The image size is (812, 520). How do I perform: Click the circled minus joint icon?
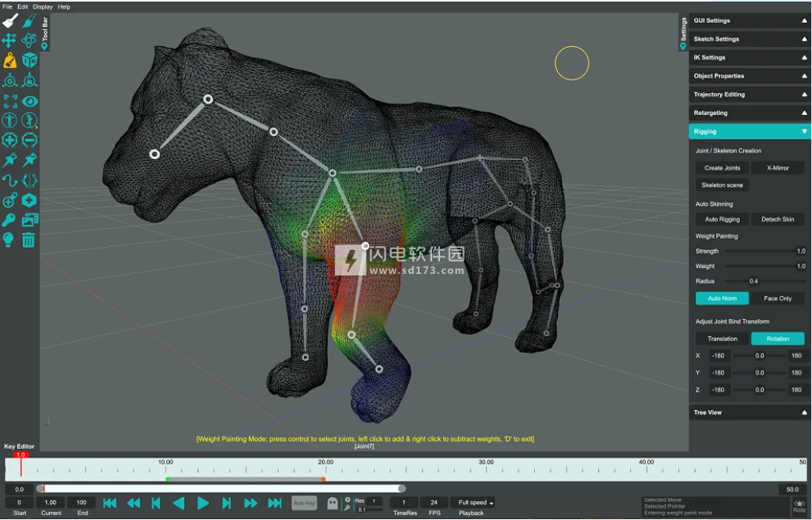(29, 140)
